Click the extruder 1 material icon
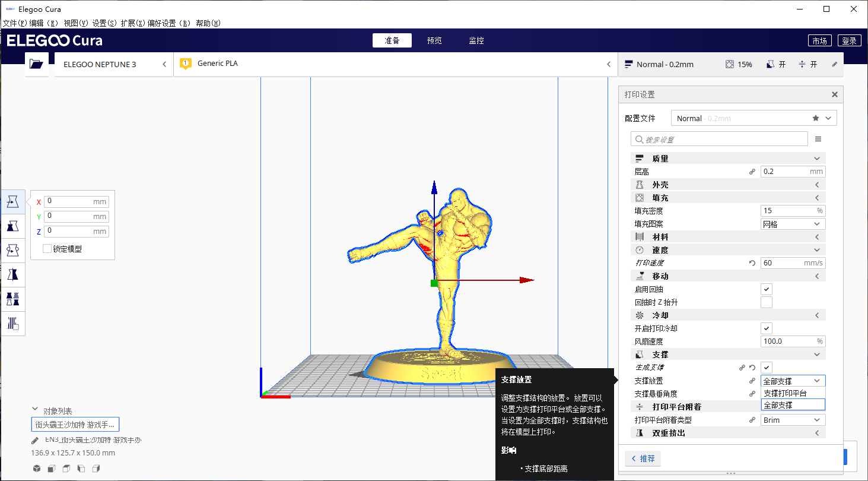Screen dimensions: 868x481 point(186,64)
